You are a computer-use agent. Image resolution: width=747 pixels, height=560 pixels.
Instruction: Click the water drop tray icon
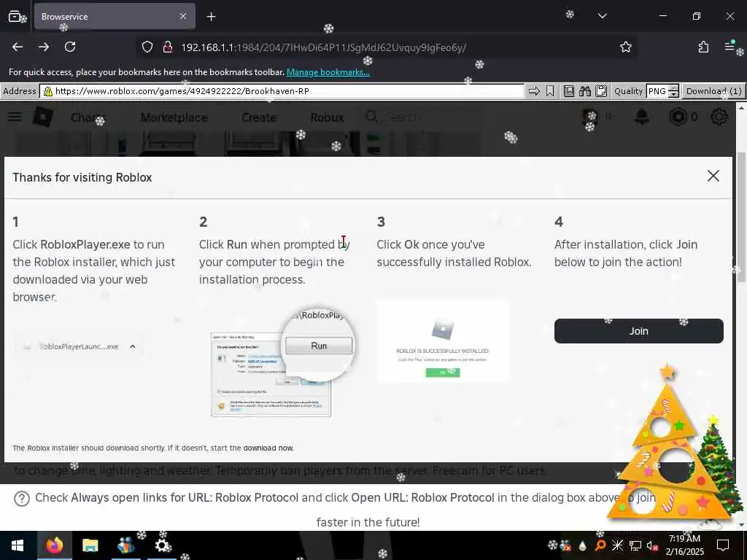[582, 545]
